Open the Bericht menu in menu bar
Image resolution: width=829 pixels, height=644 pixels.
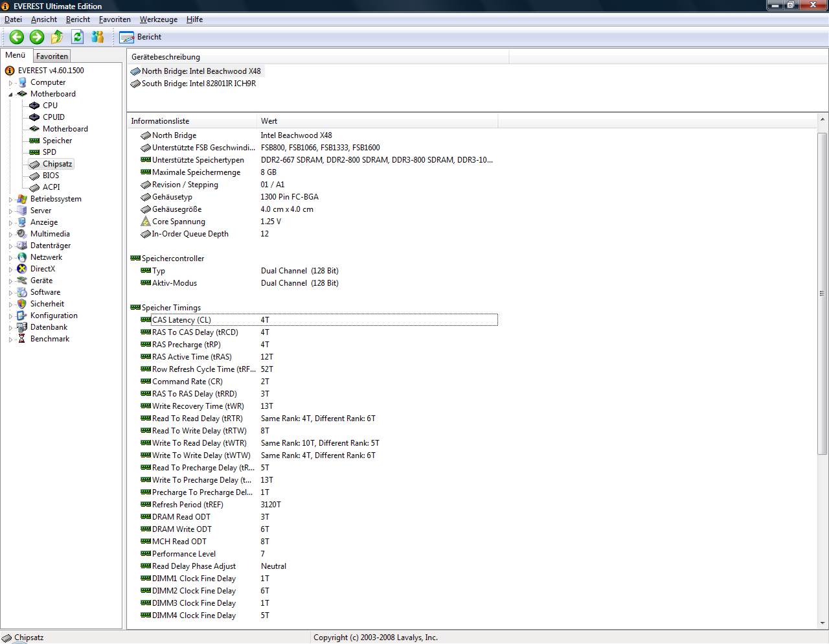pyautogui.click(x=78, y=19)
